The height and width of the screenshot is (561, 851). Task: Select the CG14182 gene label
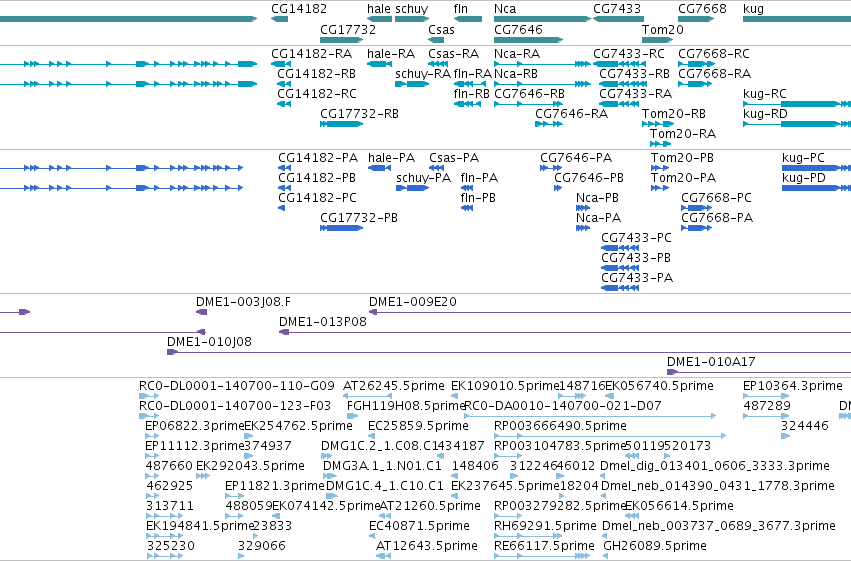coord(299,9)
